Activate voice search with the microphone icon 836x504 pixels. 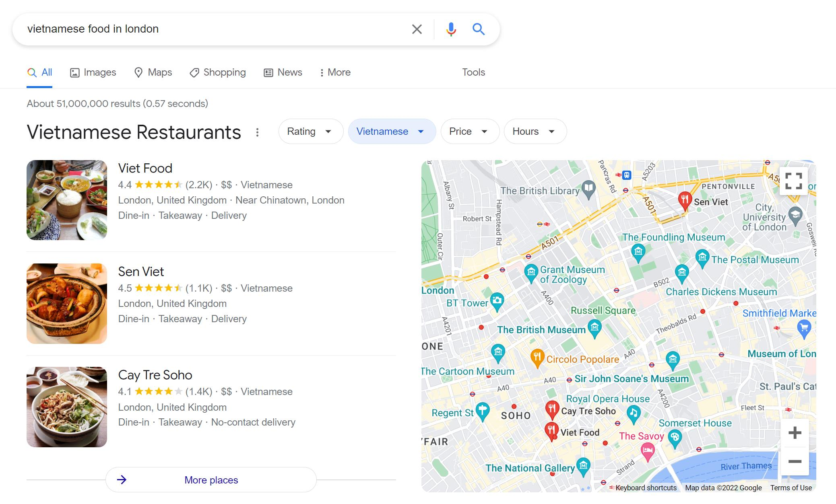tap(451, 29)
